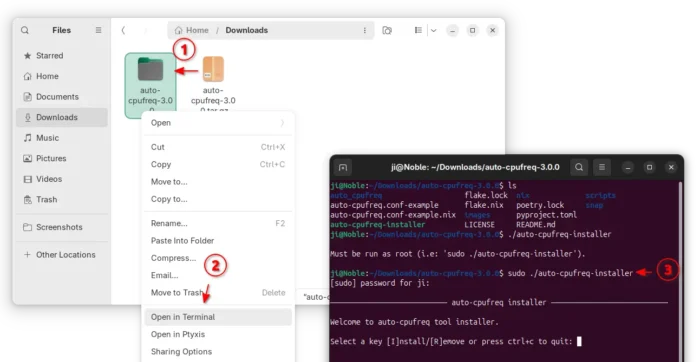This screenshot has width=700, height=362.
Task: Choose Compress… in context menu
Action: (x=218, y=258)
